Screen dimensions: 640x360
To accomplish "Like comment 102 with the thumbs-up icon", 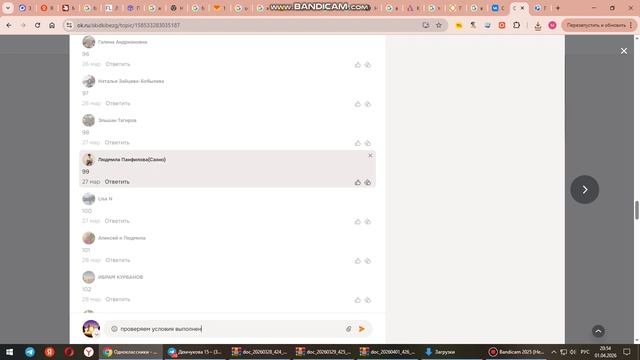I will click(358, 300).
